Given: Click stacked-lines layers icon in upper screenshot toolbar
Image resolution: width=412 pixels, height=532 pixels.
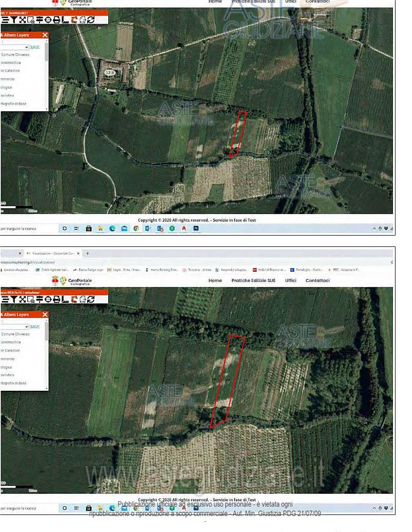Looking at the screenshot, I should (x=40, y=20).
